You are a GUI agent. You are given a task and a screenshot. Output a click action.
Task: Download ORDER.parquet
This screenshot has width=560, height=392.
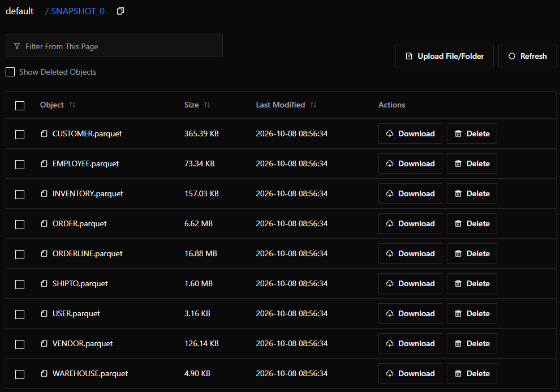(410, 223)
